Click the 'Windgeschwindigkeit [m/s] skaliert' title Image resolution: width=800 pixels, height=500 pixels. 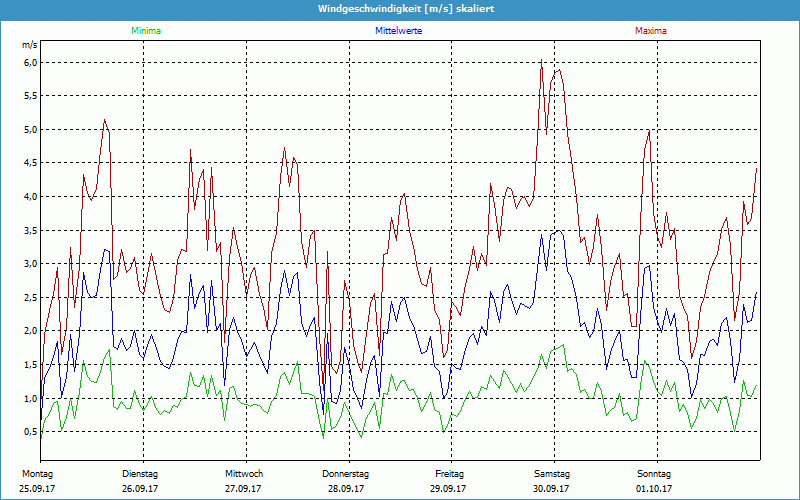(406, 9)
